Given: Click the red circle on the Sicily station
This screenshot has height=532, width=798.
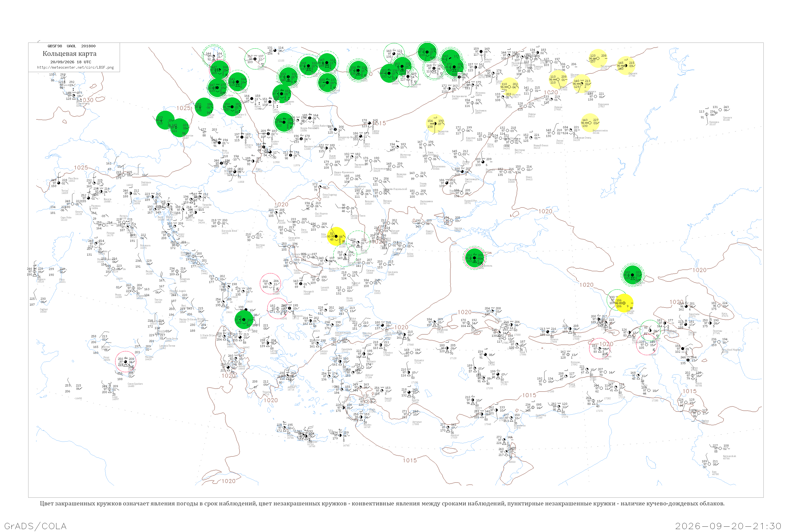Looking at the screenshot, I should click(x=126, y=362).
